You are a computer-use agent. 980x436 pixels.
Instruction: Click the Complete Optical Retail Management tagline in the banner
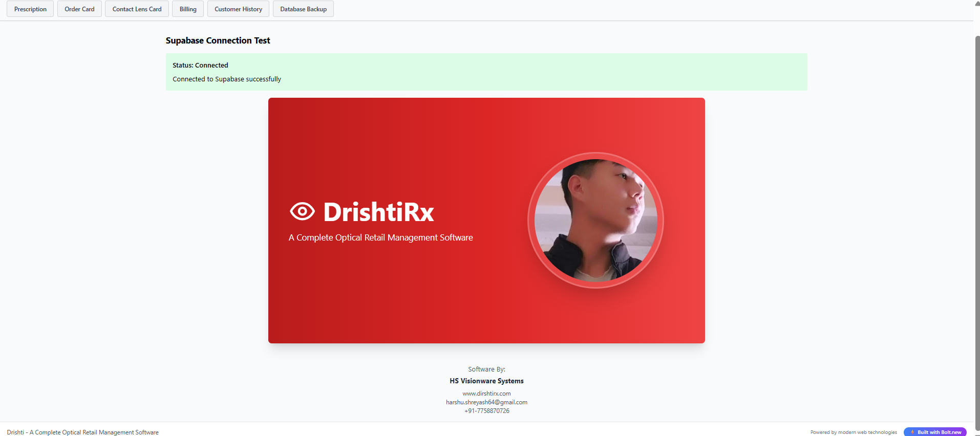point(381,237)
